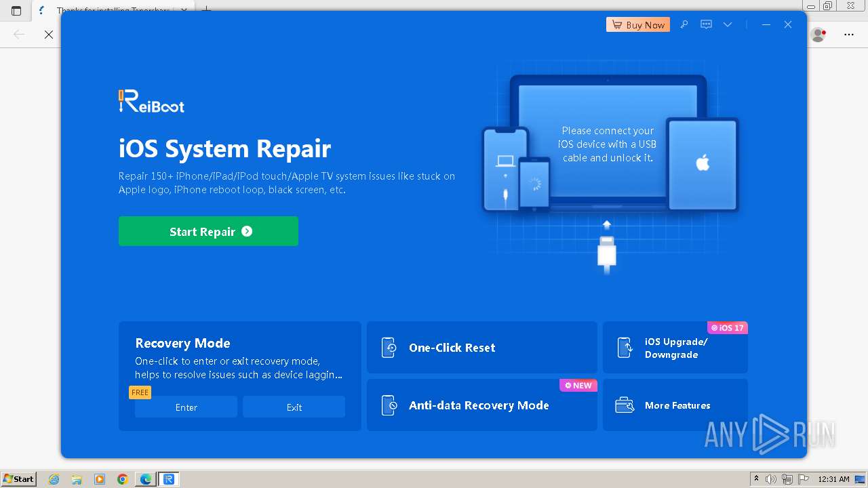Open File Explorer from taskbar

pos(77,479)
